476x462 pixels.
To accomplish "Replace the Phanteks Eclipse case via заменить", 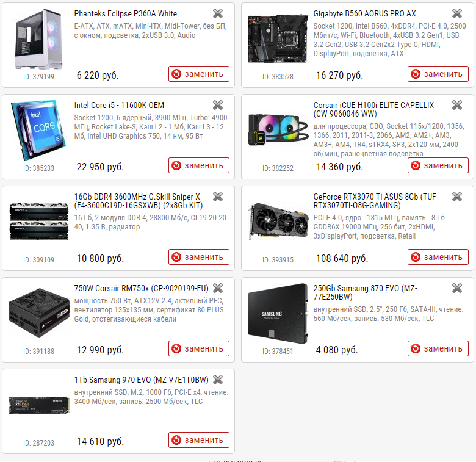I will pyautogui.click(x=199, y=74).
